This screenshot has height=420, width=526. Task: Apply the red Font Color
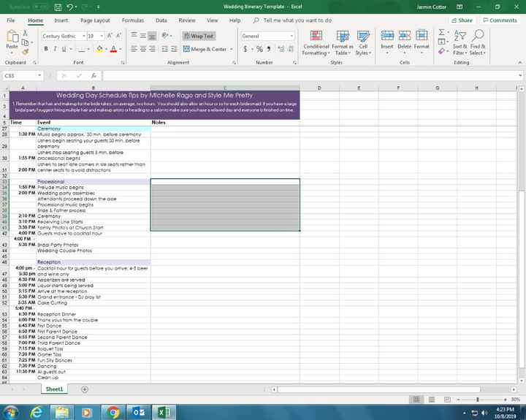(113, 50)
